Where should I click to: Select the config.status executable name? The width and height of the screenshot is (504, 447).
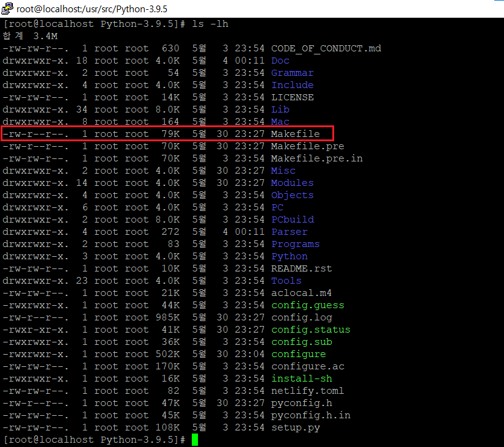pos(310,330)
